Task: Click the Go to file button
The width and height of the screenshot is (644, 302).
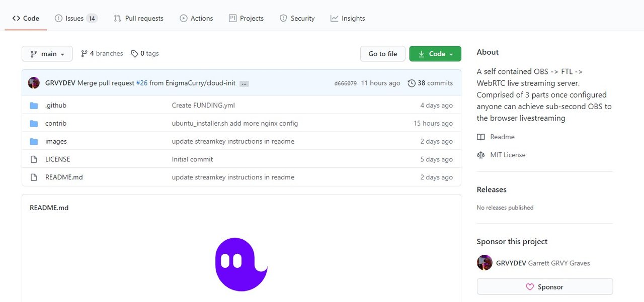Action: pos(383,54)
